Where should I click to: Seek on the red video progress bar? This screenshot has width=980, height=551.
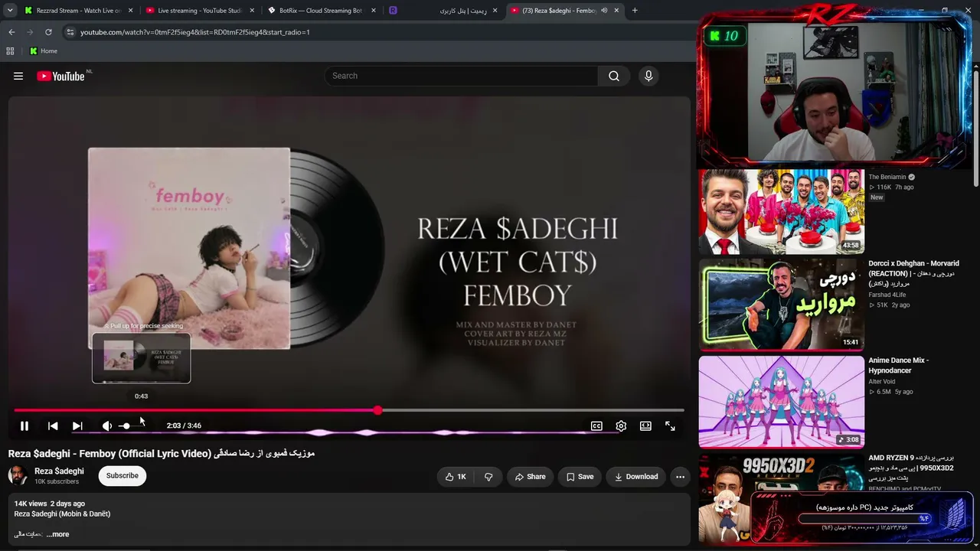(349, 410)
